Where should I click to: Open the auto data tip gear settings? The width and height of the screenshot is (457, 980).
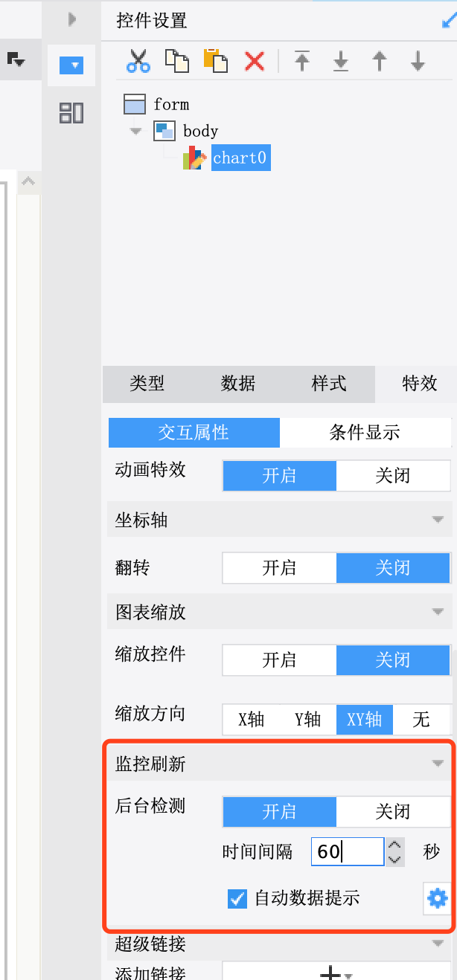437,899
